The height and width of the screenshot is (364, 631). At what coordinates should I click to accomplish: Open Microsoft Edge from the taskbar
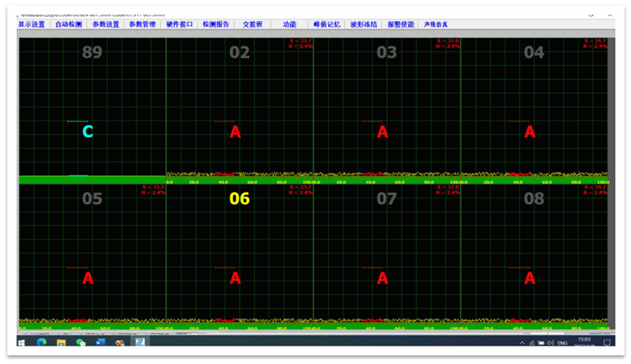click(x=41, y=342)
